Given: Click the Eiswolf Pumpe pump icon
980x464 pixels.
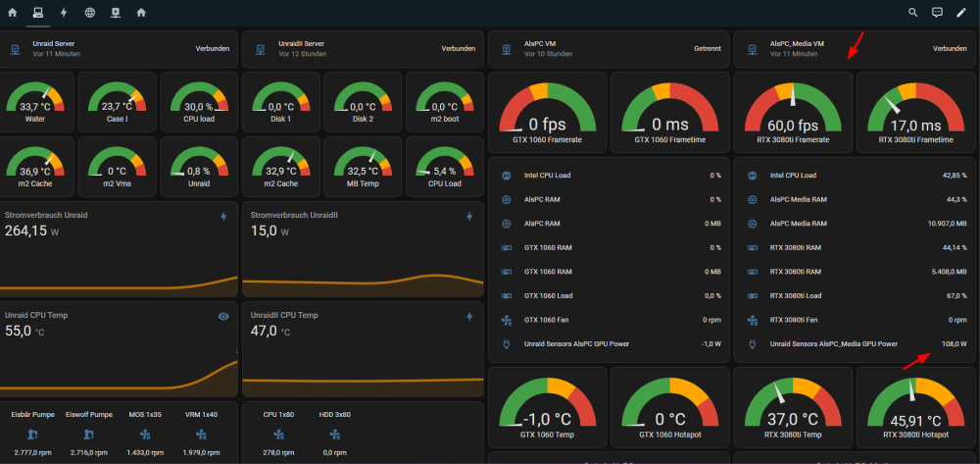Looking at the screenshot, I should [89, 434].
